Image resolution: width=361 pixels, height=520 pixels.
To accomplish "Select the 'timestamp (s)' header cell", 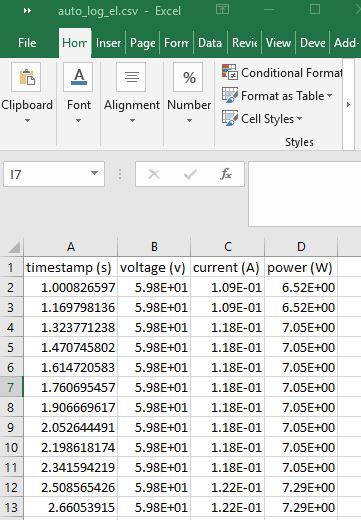I will [x=71, y=267].
